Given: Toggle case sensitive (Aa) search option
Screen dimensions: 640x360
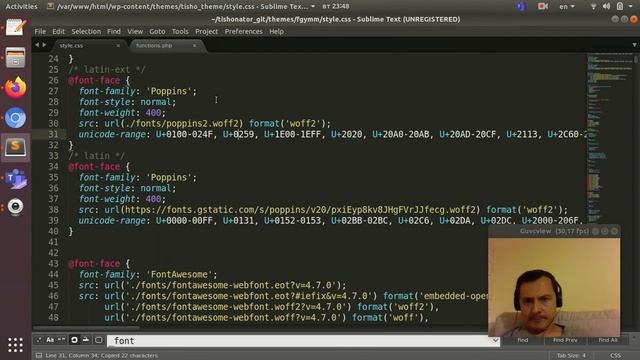Looking at the screenshot, I should (50, 340).
